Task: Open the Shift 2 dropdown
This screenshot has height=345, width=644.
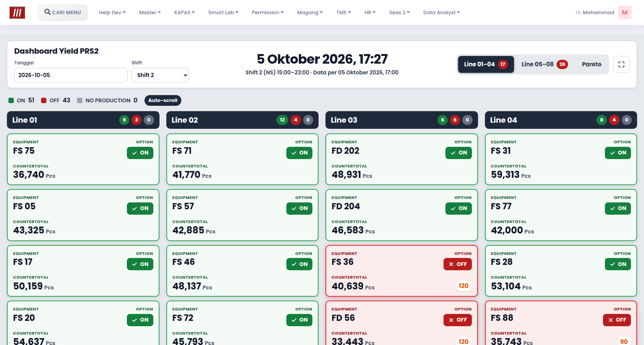Action: tap(160, 75)
